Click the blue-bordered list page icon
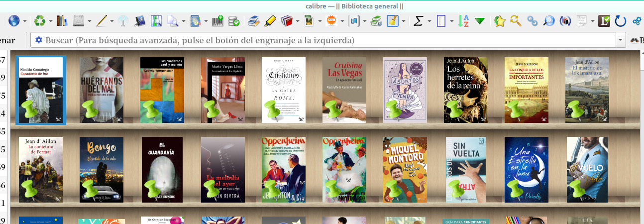This screenshot has height=224, width=644. 441,21
